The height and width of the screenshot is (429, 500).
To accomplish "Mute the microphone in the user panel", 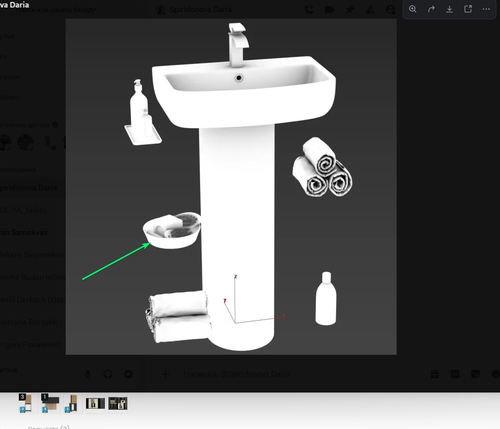I will pyautogui.click(x=88, y=374).
